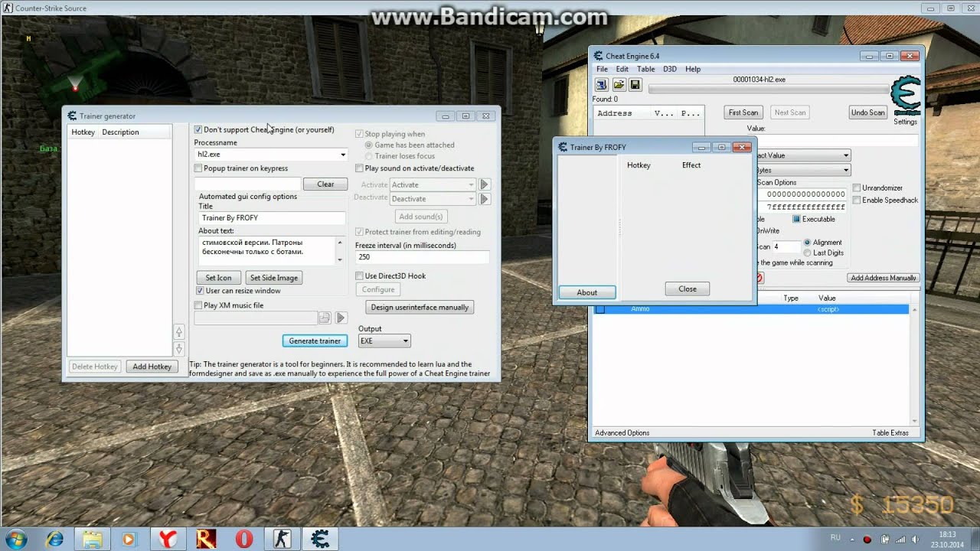
Task: Click the Freeze interval input field
Action: point(423,257)
